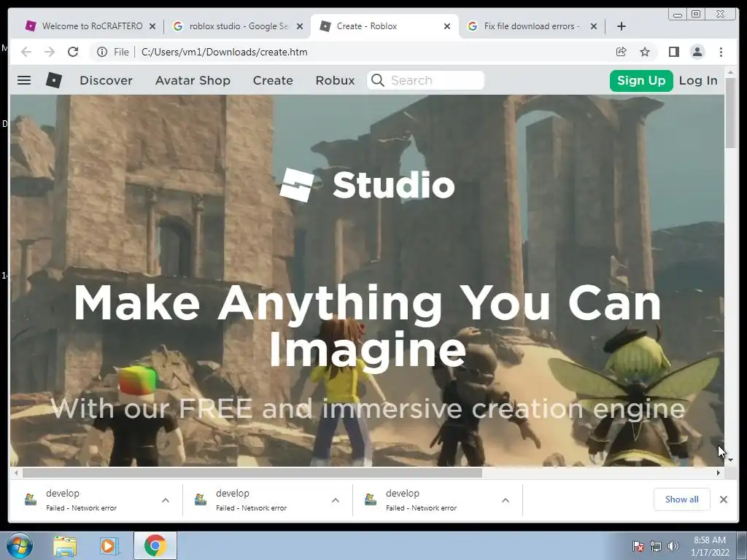Open the Chrome profile avatar
This screenshot has height=560, width=747.
point(697,52)
